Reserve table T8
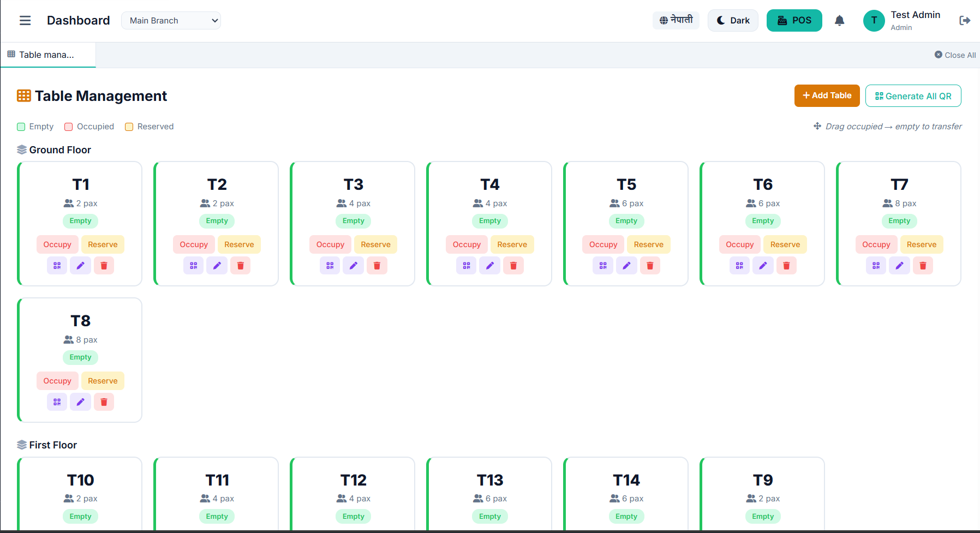The height and width of the screenshot is (533, 980). click(103, 381)
